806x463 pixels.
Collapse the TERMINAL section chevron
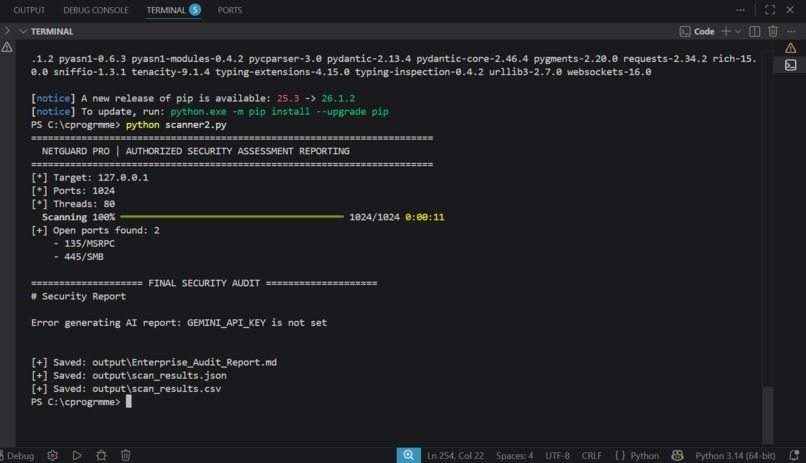coord(23,31)
